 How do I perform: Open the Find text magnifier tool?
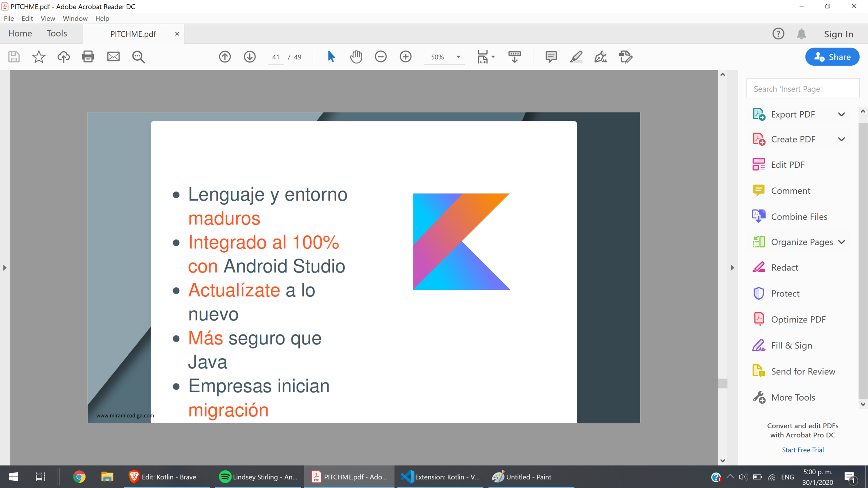138,57
